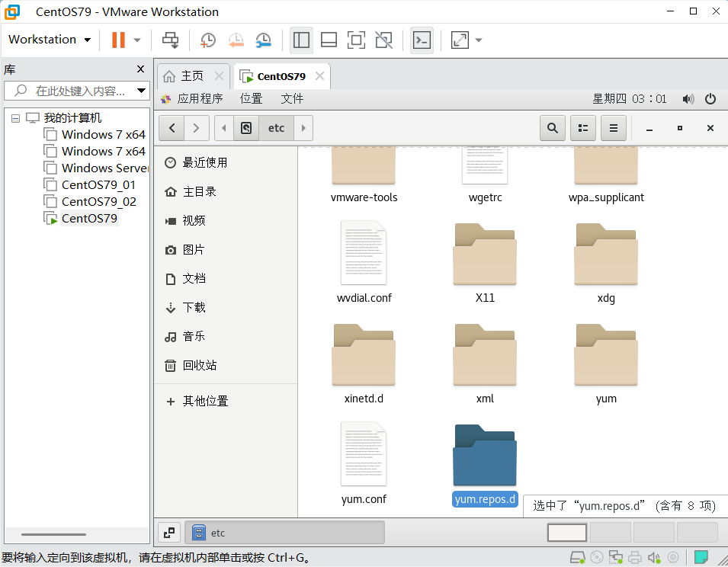Click the right path bar scroll arrow
This screenshot has height=567, width=728.
(303, 128)
